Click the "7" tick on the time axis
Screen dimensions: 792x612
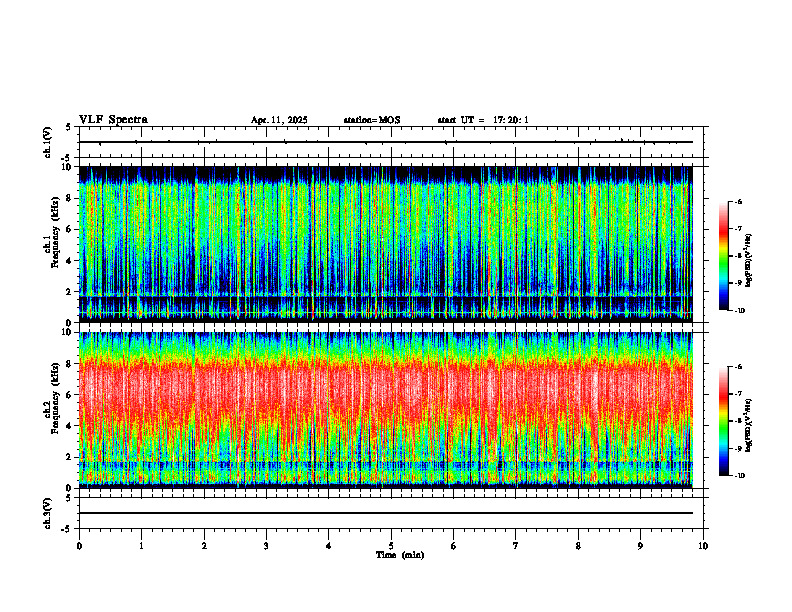pyautogui.click(x=516, y=546)
